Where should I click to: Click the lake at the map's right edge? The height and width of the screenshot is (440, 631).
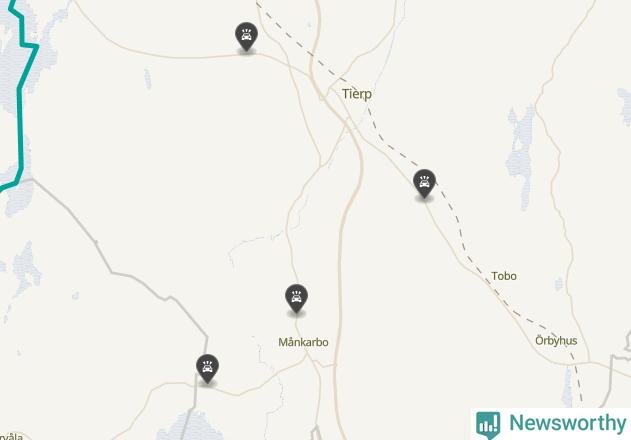coord(625,107)
